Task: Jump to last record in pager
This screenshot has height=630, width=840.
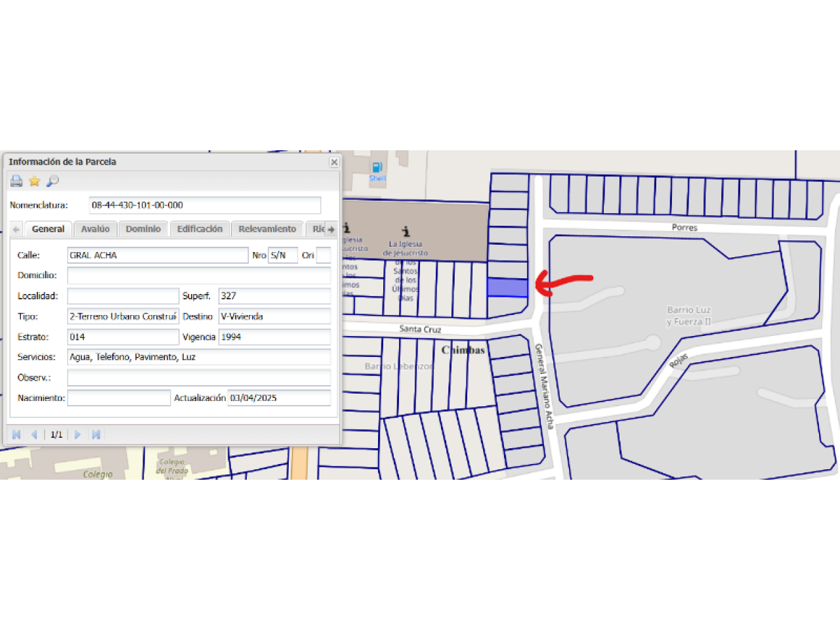Action: (x=96, y=434)
